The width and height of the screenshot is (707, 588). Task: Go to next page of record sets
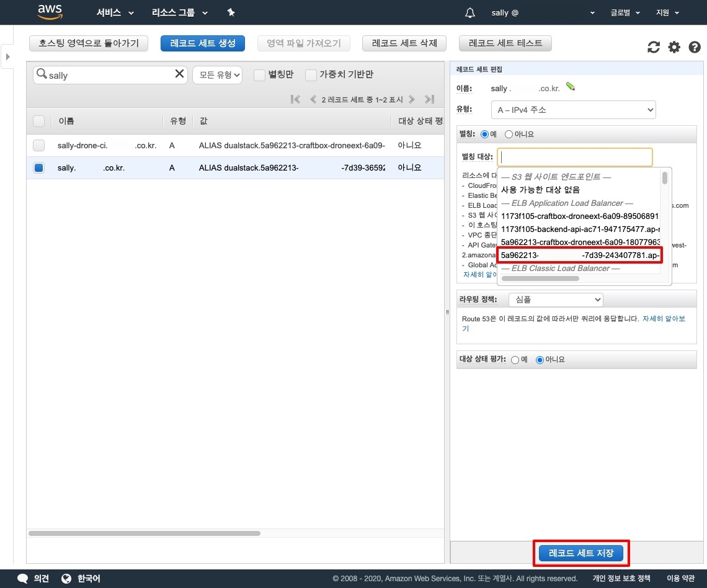(412, 99)
